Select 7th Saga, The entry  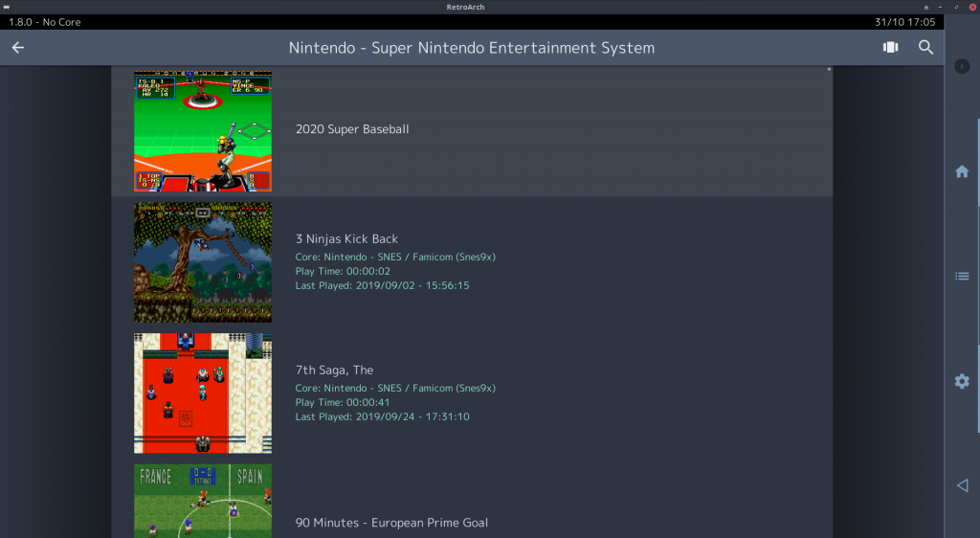472,393
